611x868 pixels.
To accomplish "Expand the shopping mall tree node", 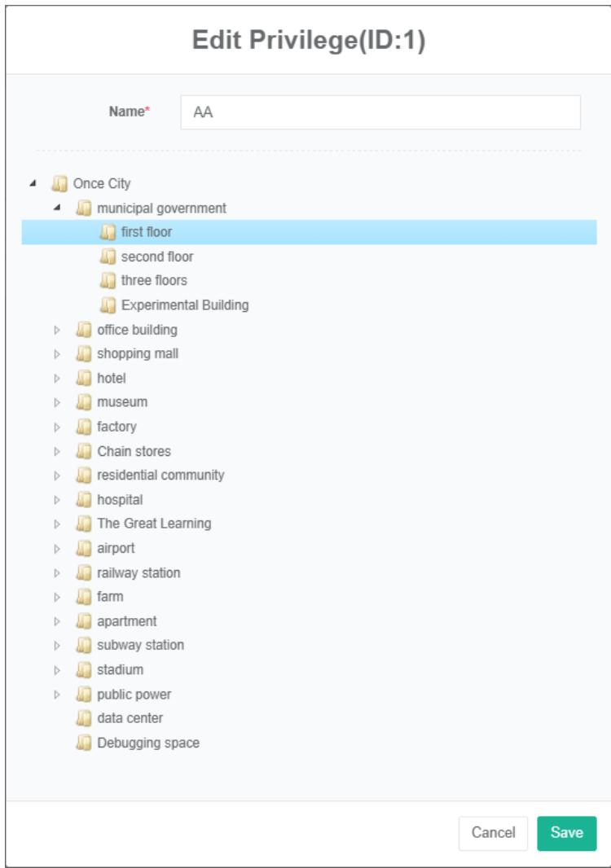I will click(57, 354).
